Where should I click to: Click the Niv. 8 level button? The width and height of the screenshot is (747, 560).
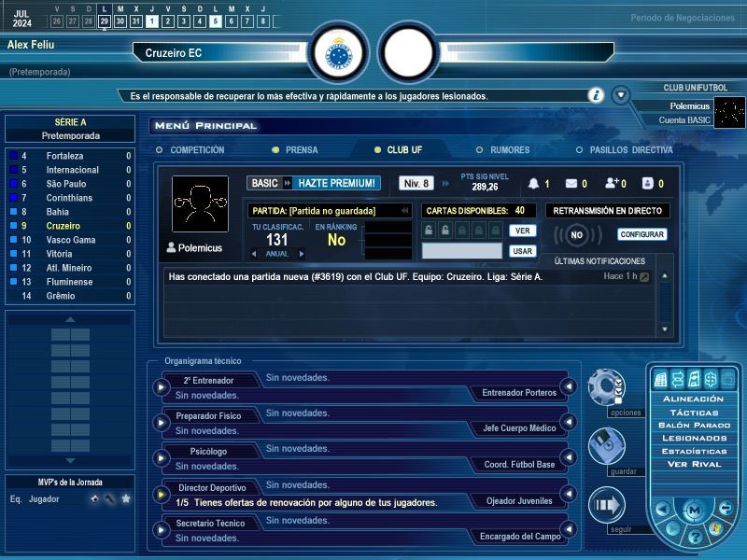(416, 183)
